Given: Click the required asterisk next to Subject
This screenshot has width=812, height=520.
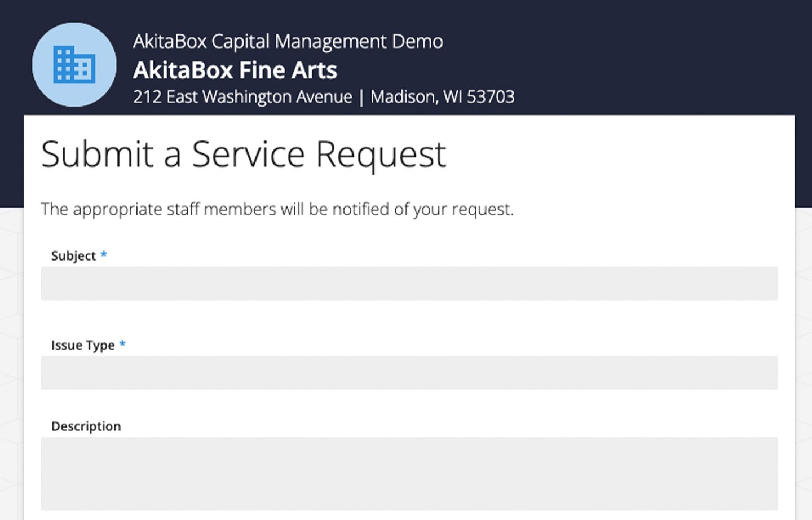Looking at the screenshot, I should [104, 255].
